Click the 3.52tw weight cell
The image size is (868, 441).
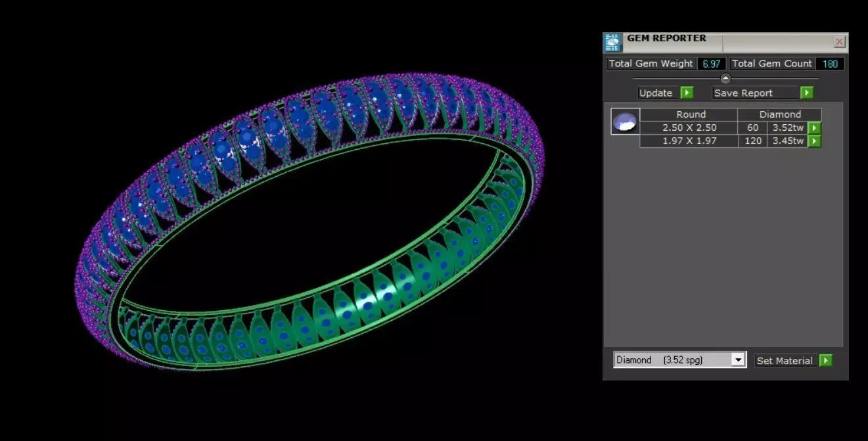[787, 128]
